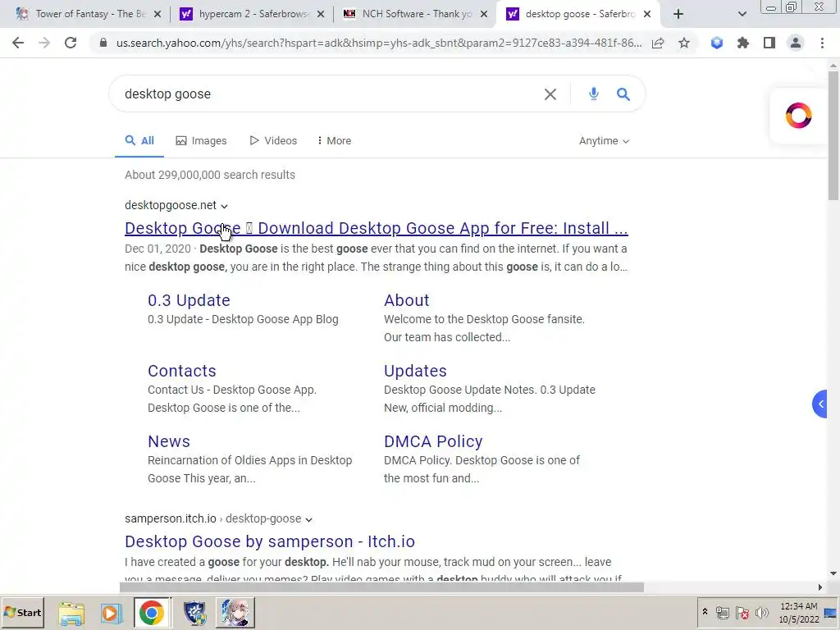840x630 pixels.
Task: Open the DMCA Policy sitelink
Action: pos(433,441)
